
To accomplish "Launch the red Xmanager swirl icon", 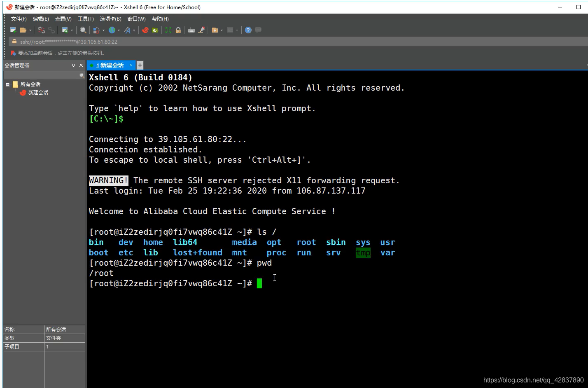I will [145, 30].
